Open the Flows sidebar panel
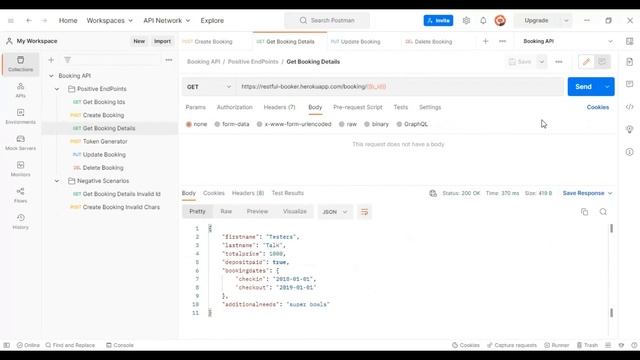This screenshot has width=640, height=360. 20,195
